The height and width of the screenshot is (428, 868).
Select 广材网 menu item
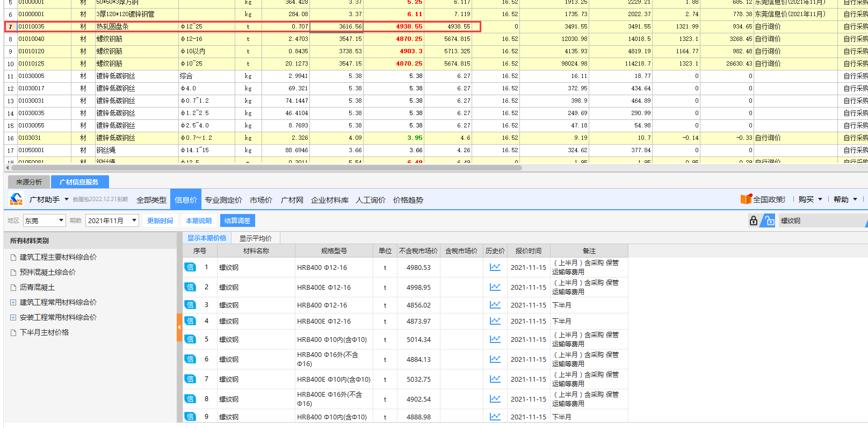(292, 200)
